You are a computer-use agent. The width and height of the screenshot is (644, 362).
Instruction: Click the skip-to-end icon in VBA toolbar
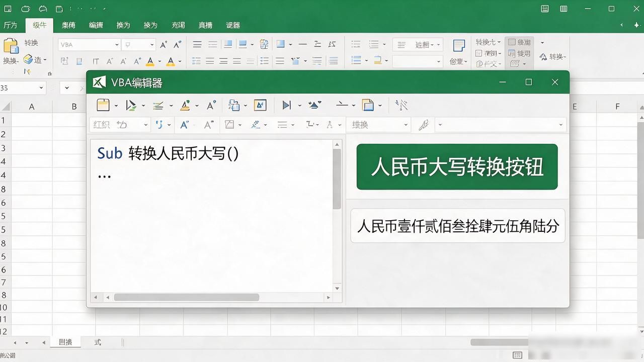287,105
